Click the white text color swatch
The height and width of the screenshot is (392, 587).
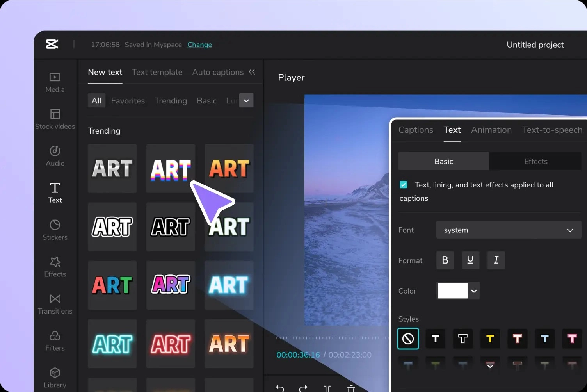pyautogui.click(x=453, y=291)
